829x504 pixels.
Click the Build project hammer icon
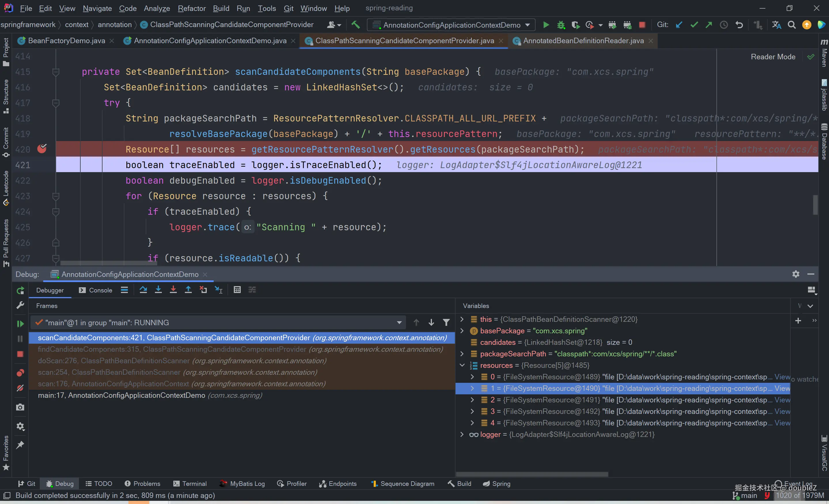[355, 25]
